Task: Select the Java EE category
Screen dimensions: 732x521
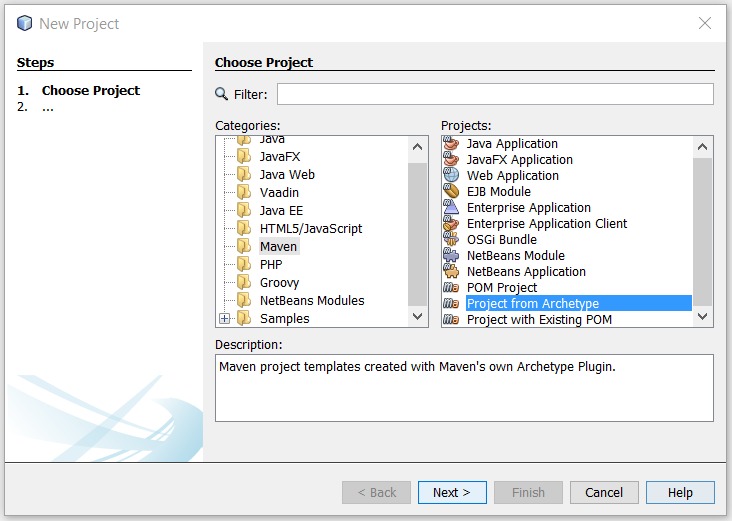Action: coord(282,211)
